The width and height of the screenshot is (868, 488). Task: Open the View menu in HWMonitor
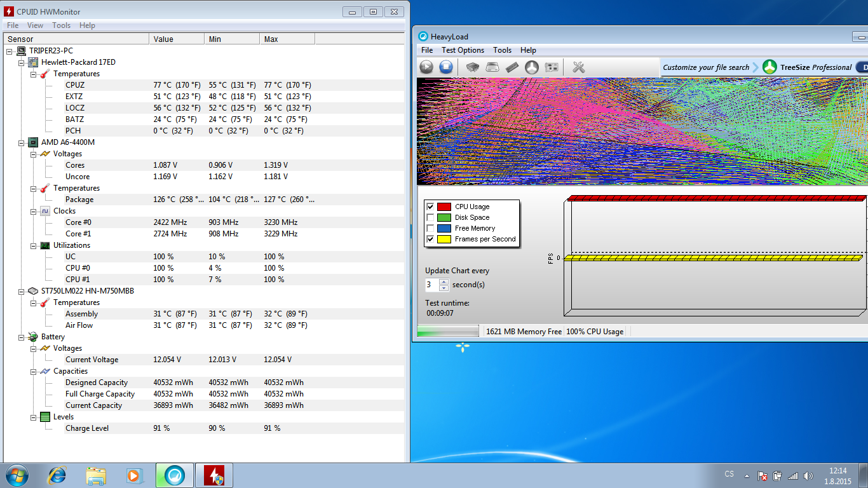pyautogui.click(x=35, y=25)
